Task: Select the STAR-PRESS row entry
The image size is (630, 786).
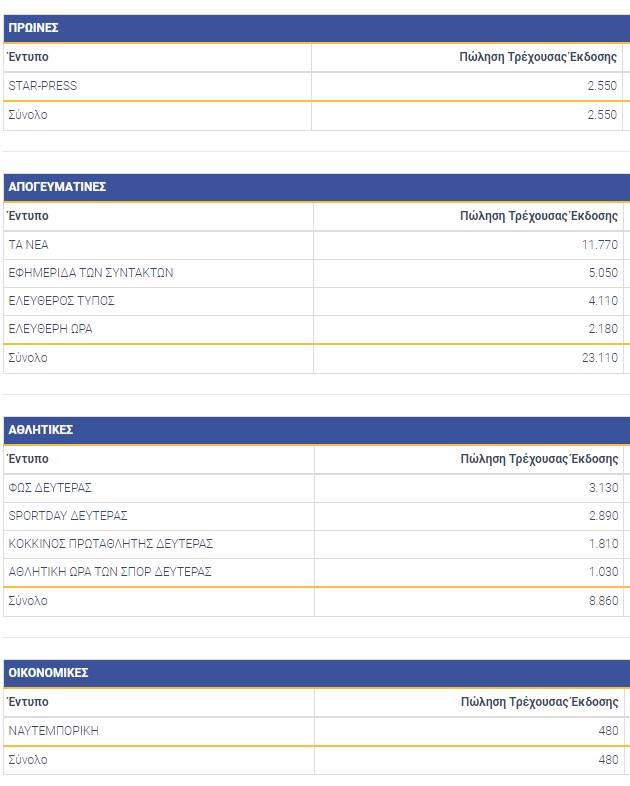Action: point(42,86)
